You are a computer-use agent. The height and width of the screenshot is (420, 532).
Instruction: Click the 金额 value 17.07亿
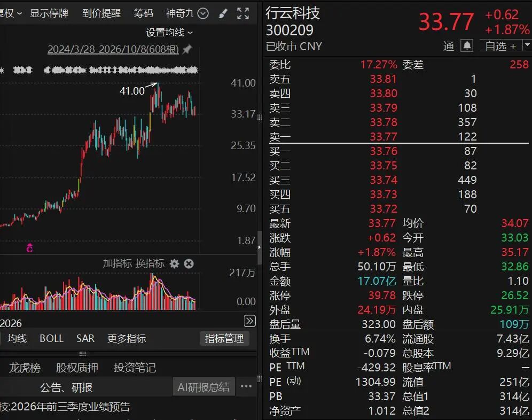coord(377,281)
